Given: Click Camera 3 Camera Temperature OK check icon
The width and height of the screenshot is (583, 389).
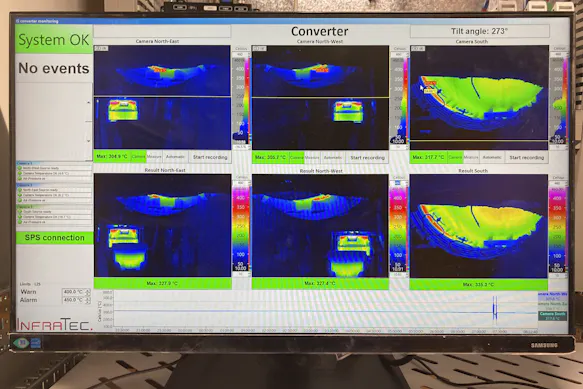Looking at the screenshot, I should [20, 217].
